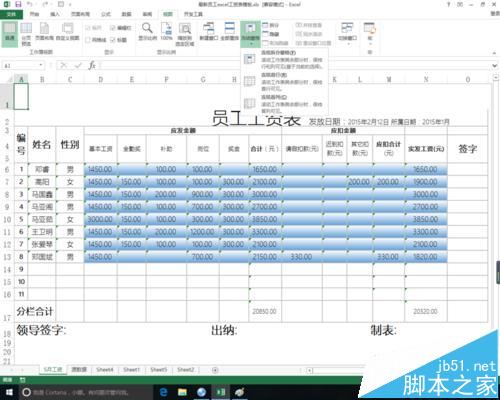
Task: Switch to the Sheet1 worksheet tab
Action: pos(131,370)
